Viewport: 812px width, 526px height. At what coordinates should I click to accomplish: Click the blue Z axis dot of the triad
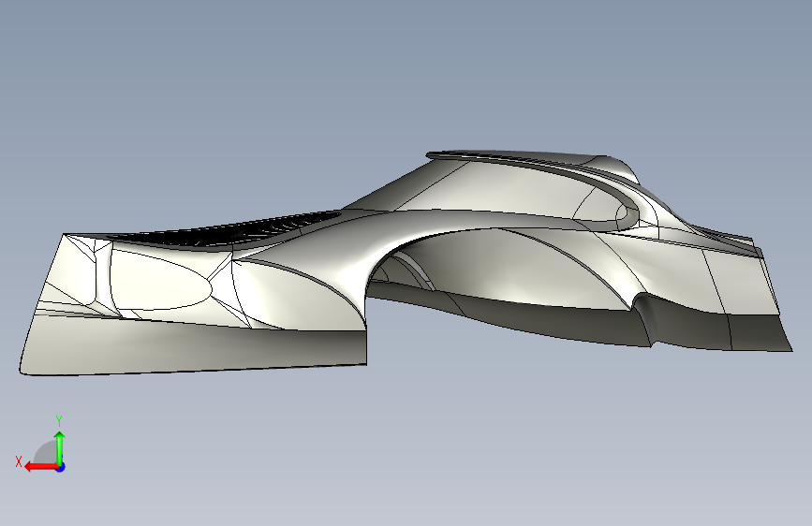(61, 467)
